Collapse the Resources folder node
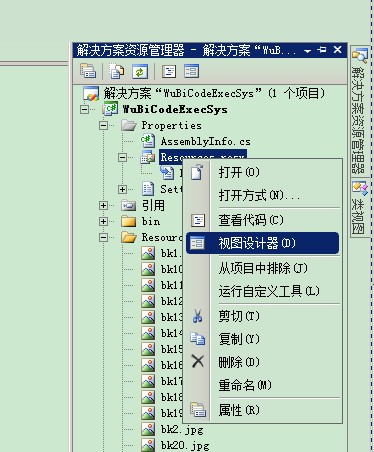This screenshot has width=374, height=452. 104,237
